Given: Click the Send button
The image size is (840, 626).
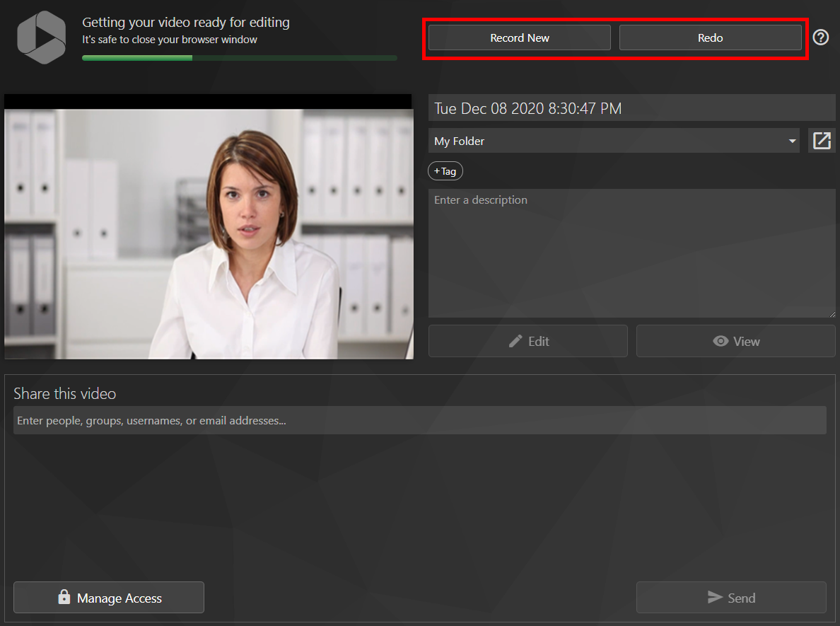Looking at the screenshot, I should coord(730,598).
